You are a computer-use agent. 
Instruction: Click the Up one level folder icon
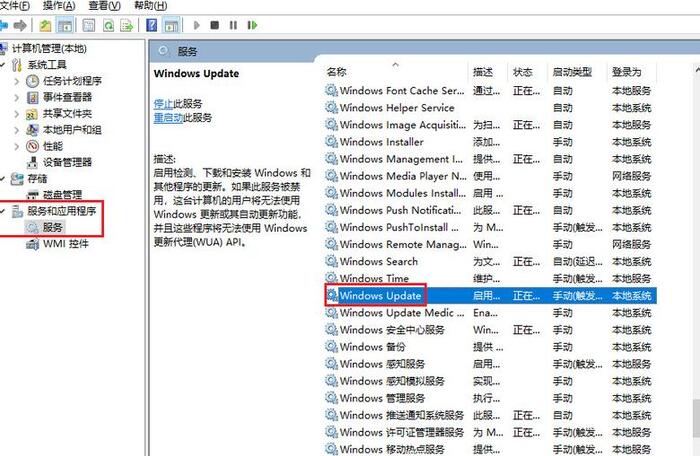click(45, 25)
